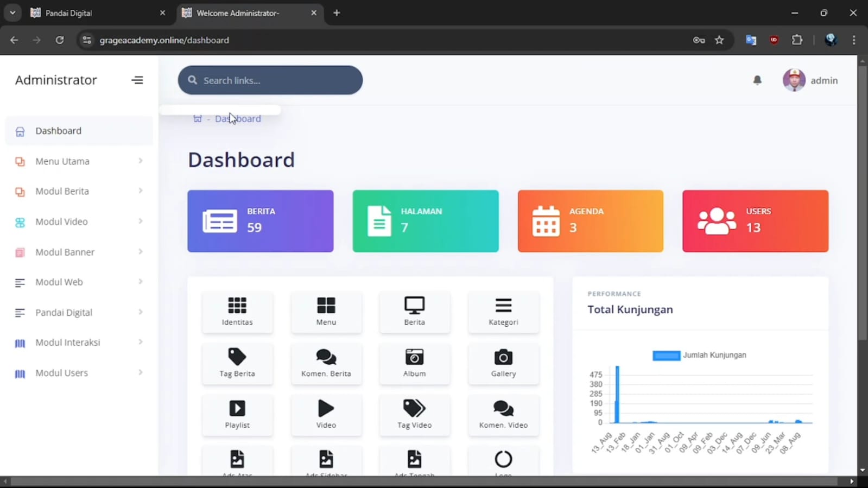The image size is (868, 488).
Task: Click the horizontal scrollbar at bottom
Action: tap(424, 481)
